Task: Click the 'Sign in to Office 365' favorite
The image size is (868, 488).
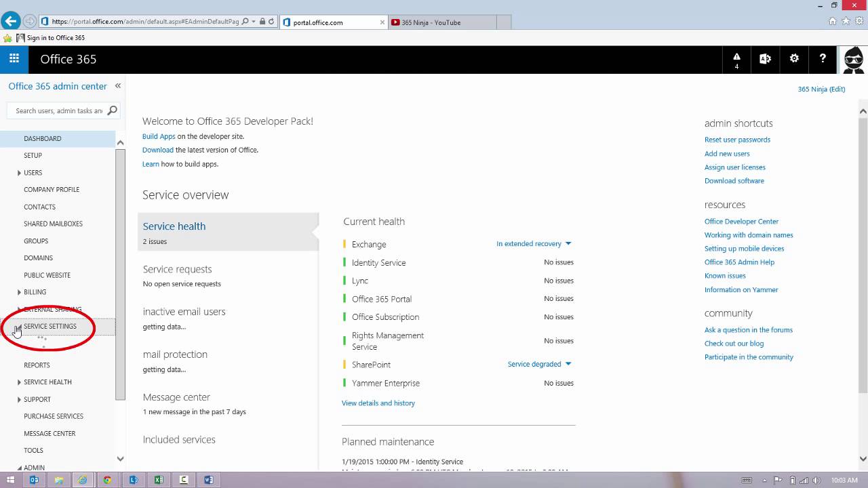Action: point(50,38)
